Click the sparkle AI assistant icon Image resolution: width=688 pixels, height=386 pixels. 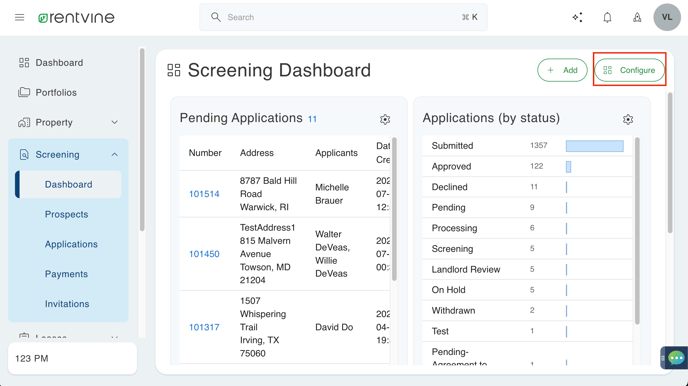tap(577, 18)
